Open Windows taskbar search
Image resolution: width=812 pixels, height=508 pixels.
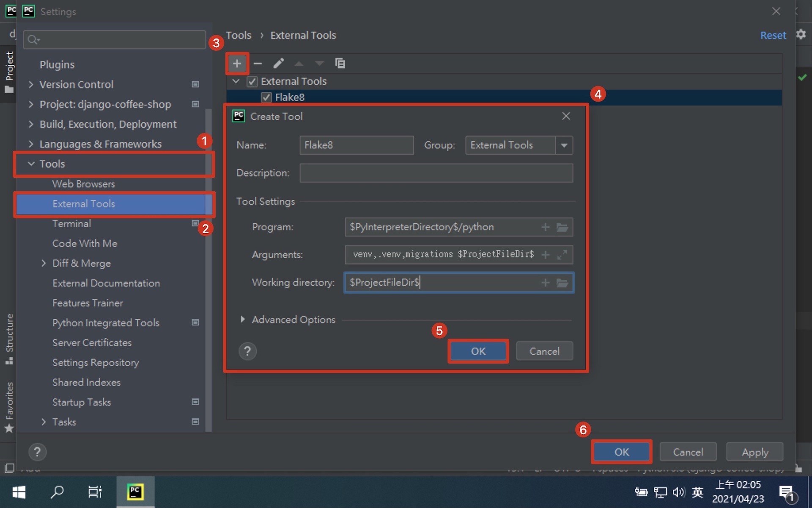point(57,492)
